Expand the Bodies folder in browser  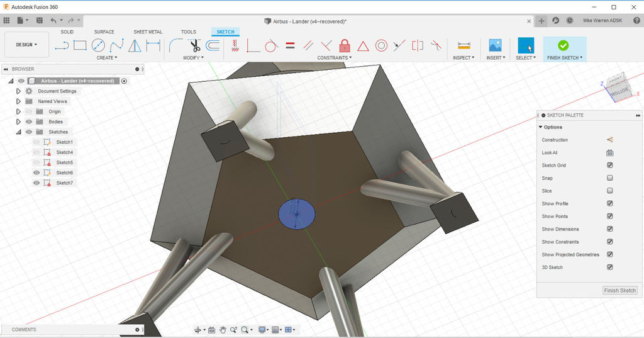[x=19, y=121]
